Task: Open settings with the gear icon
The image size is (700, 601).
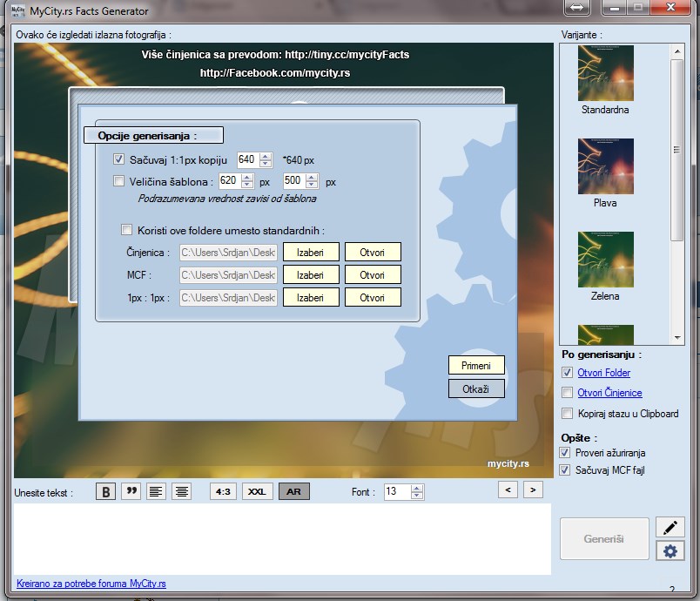Action: pos(670,550)
